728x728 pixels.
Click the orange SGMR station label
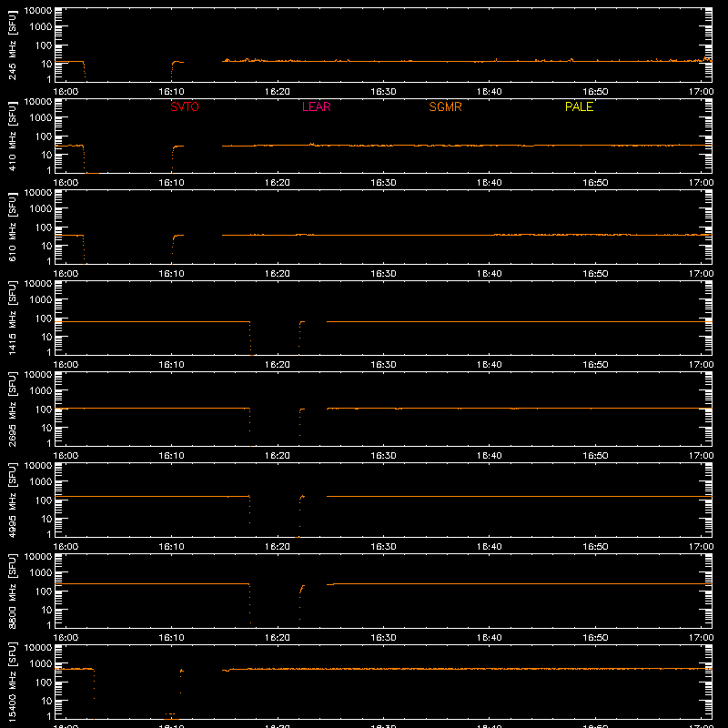tap(445, 106)
